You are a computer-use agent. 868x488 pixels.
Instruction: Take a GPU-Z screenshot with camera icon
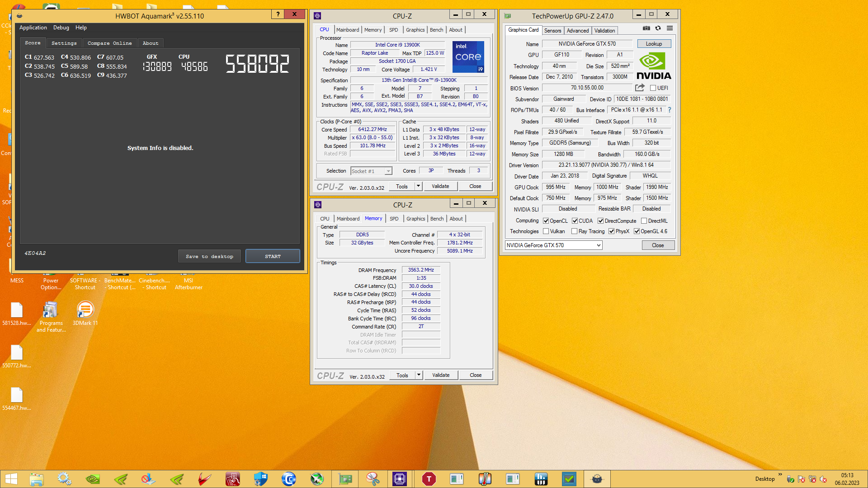pos(646,28)
